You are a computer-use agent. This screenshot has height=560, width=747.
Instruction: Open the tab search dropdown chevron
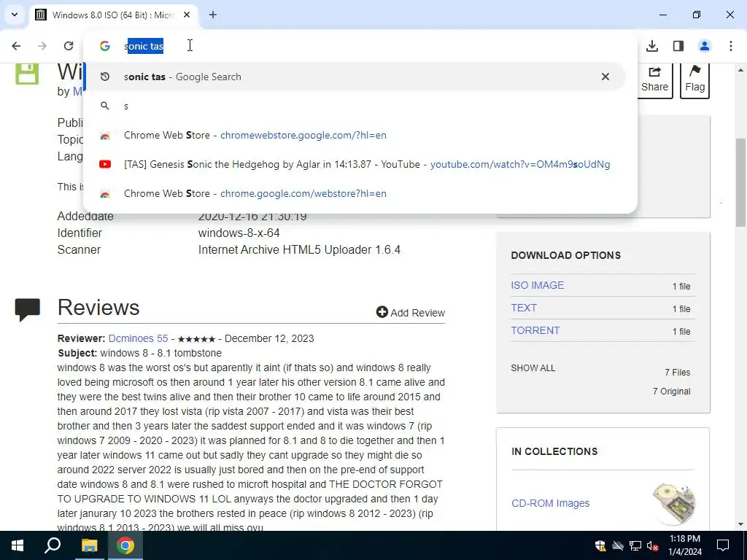(x=15, y=15)
